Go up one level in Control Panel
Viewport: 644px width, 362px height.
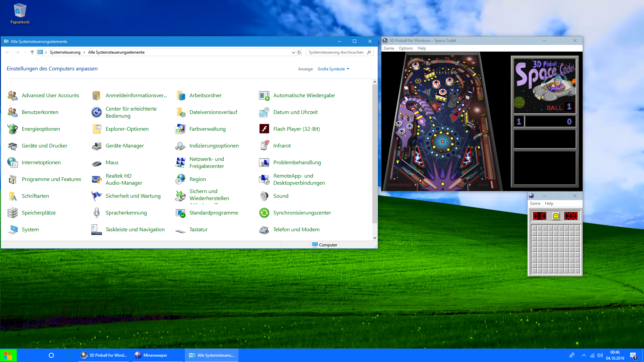[32, 52]
